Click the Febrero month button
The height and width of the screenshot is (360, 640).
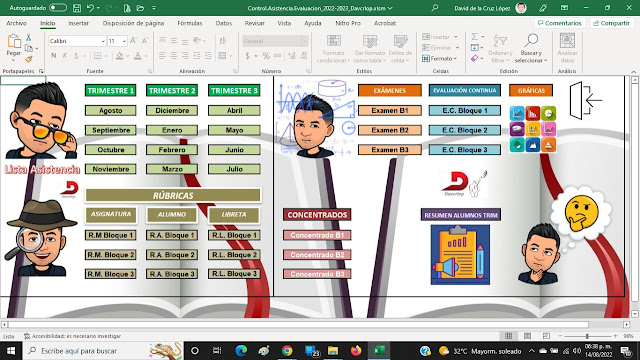tap(172, 150)
